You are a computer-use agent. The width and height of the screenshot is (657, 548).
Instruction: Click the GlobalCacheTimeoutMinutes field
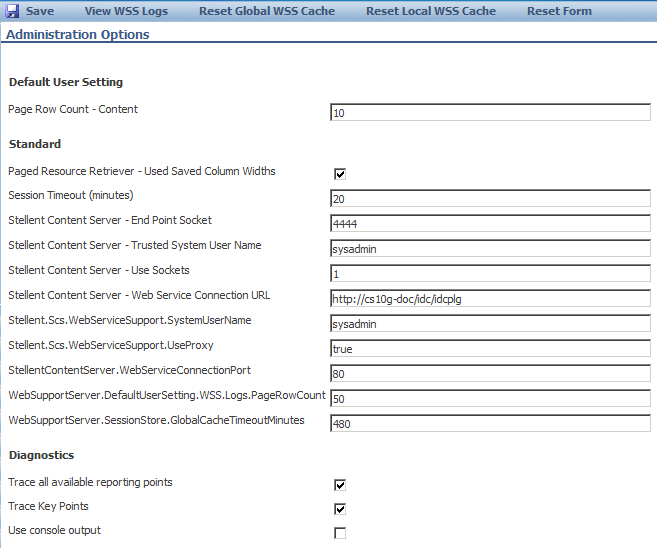[x=490, y=423]
